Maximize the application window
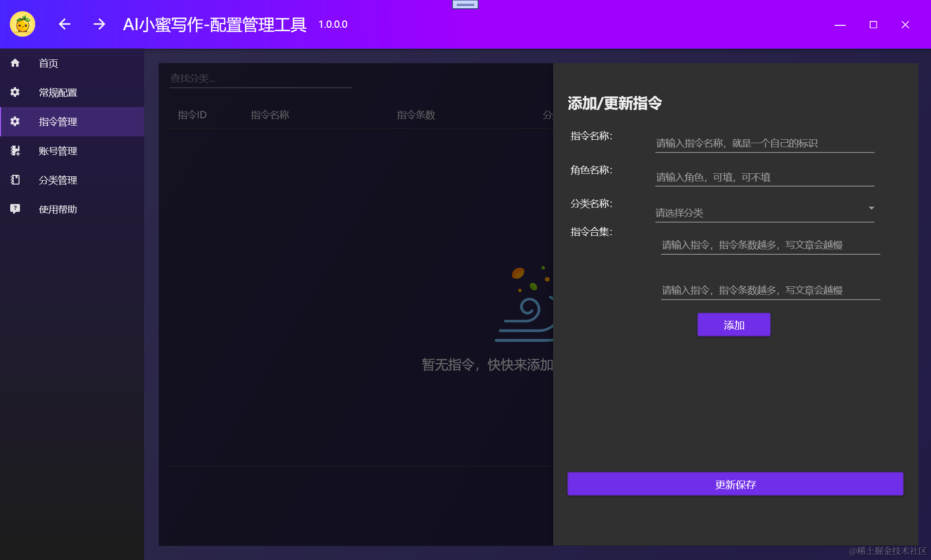 (x=873, y=24)
